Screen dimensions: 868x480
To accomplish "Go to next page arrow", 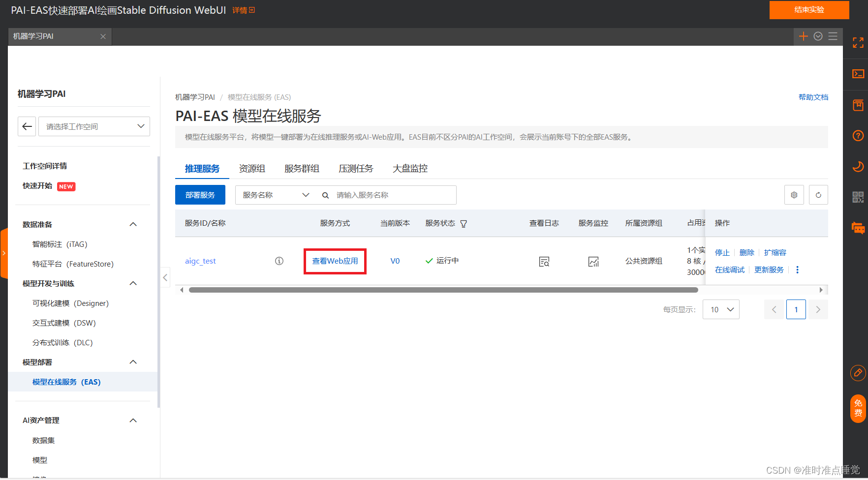I will point(818,309).
